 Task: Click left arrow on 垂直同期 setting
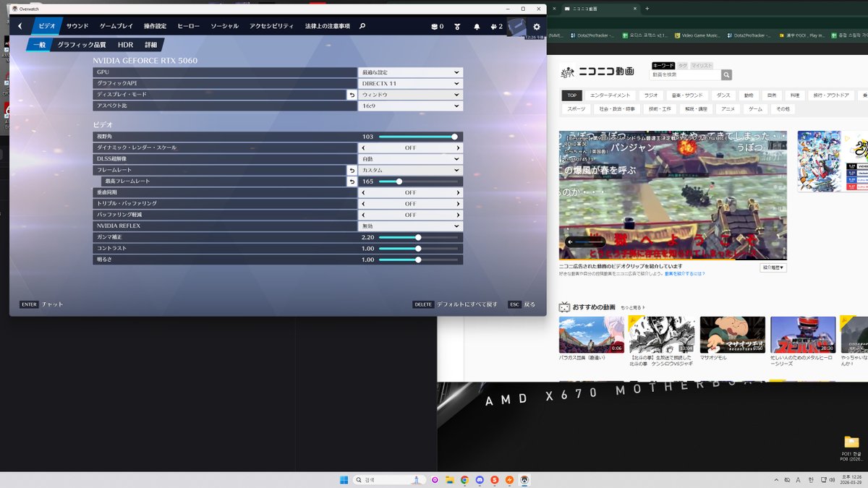click(363, 192)
